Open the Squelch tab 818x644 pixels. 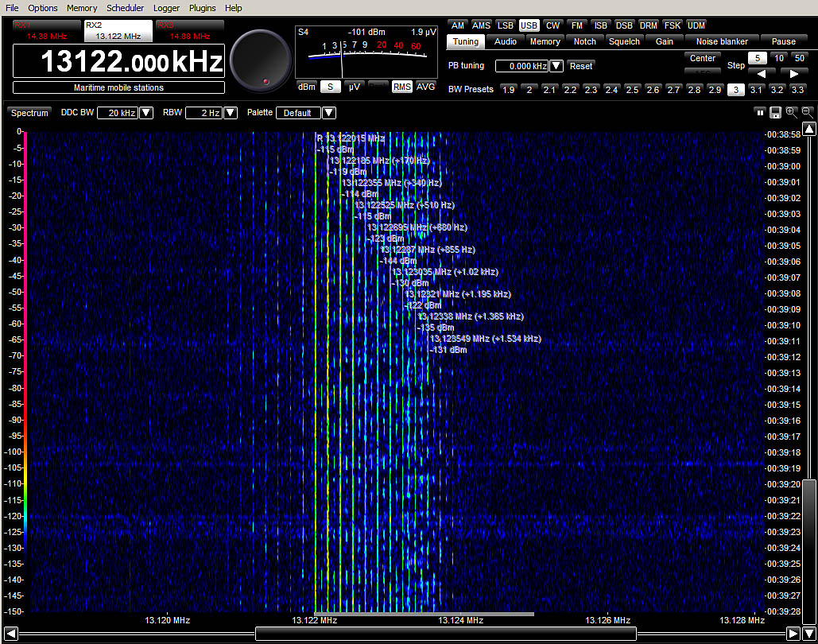[x=624, y=42]
